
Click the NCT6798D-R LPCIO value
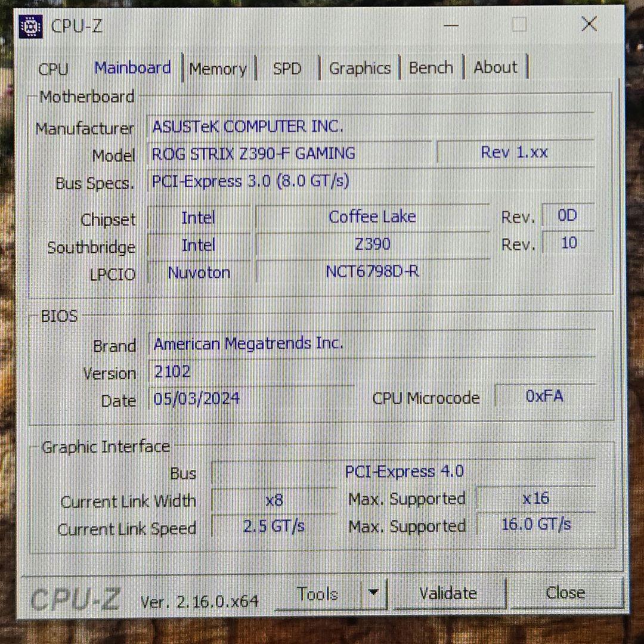(x=373, y=271)
